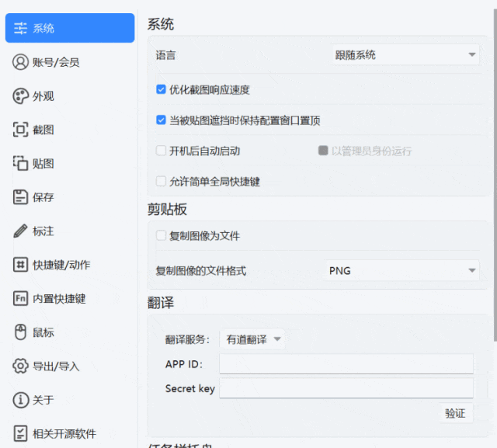This screenshot has height=448, width=497.
Task: Click the 标注 pencil icon
Action: 20,231
